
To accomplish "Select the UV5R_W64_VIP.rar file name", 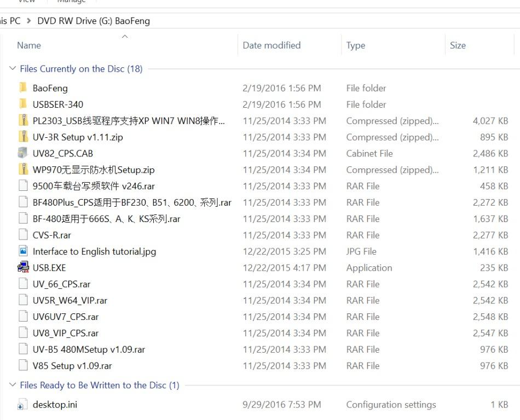I will click(x=70, y=301).
